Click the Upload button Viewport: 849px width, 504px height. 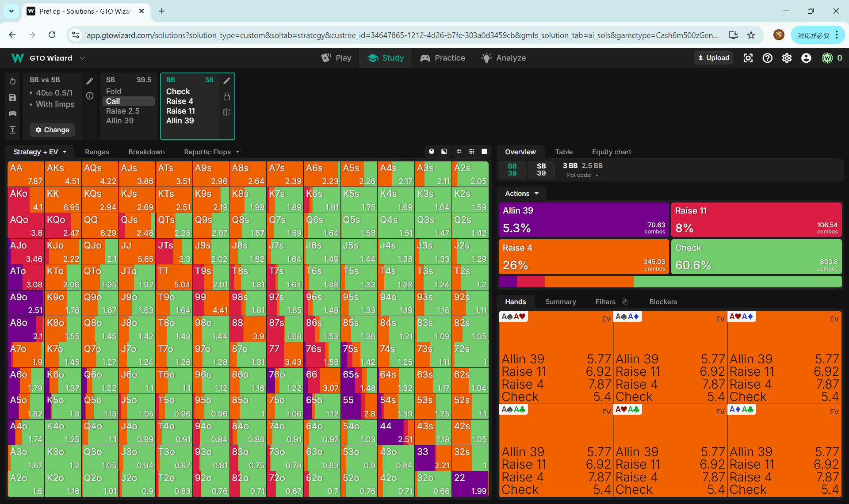[713, 58]
